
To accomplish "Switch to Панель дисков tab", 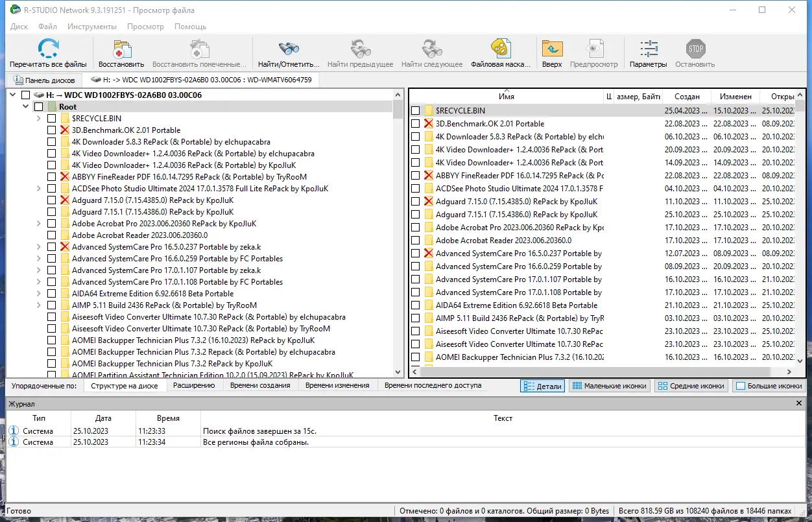I will pyautogui.click(x=43, y=80).
